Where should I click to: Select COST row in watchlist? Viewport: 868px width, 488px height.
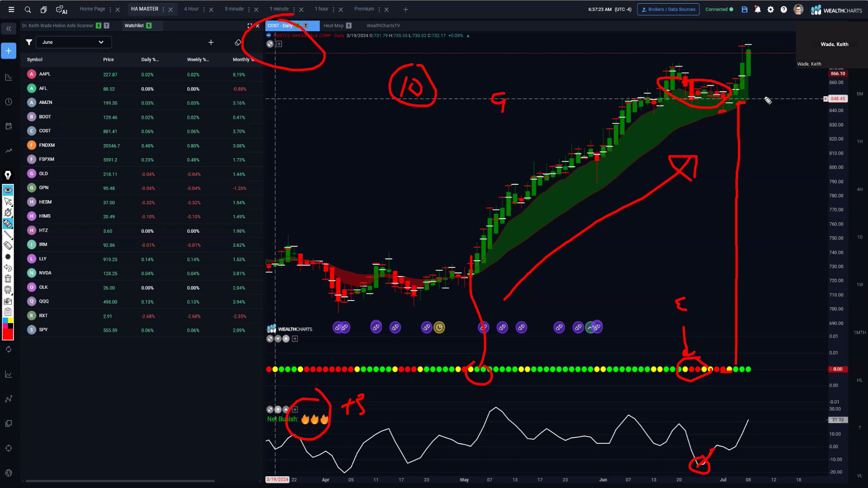(142, 131)
